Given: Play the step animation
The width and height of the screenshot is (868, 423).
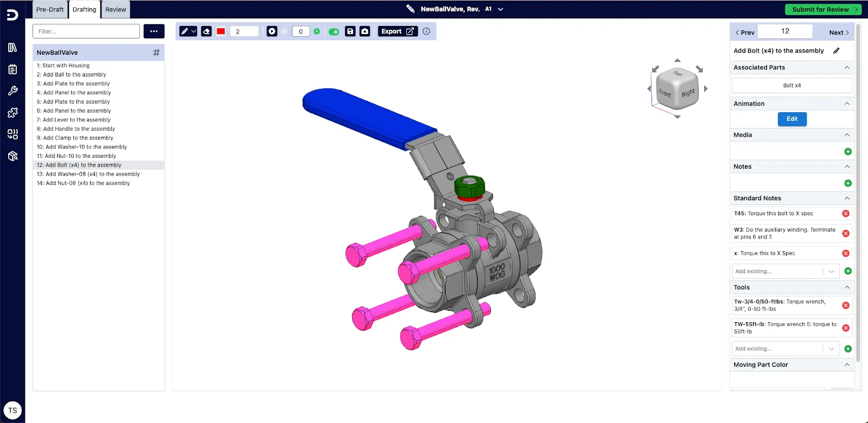Looking at the screenshot, I should tap(272, 31).
